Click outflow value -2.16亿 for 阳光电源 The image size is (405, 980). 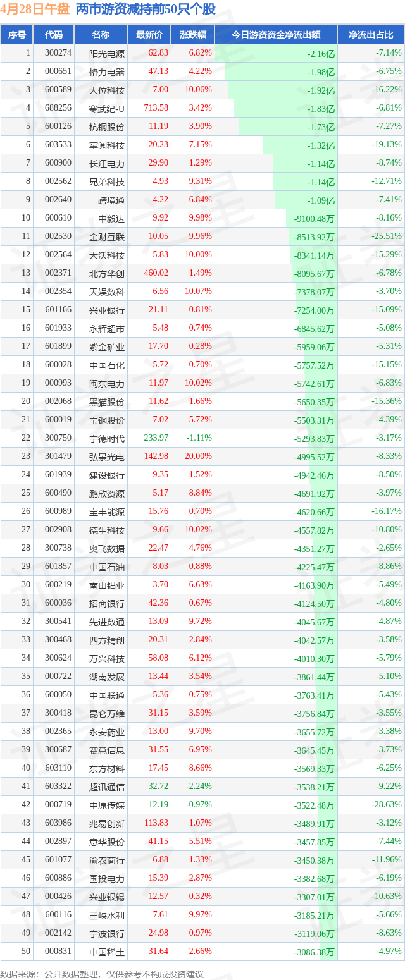[321, 53]
